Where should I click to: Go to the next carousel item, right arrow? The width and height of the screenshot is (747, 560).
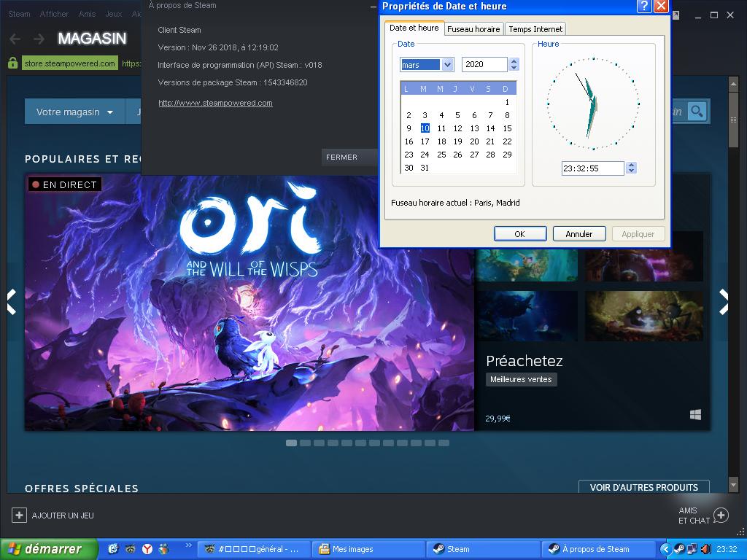[x=724, y=302]
